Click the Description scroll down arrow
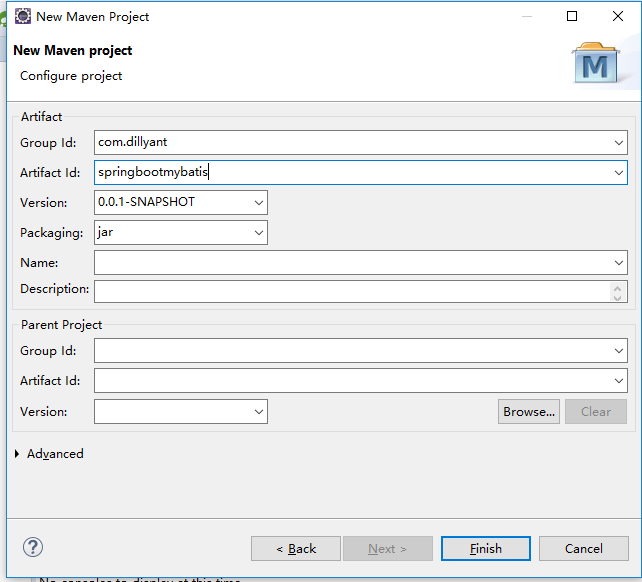This screenshot has height=582, width=642. click(x=617, y=297)
